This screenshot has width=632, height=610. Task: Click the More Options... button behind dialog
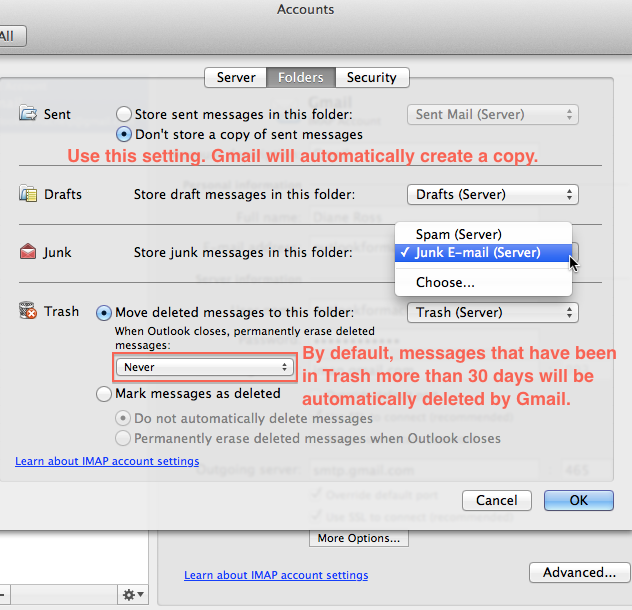point(359,538)
